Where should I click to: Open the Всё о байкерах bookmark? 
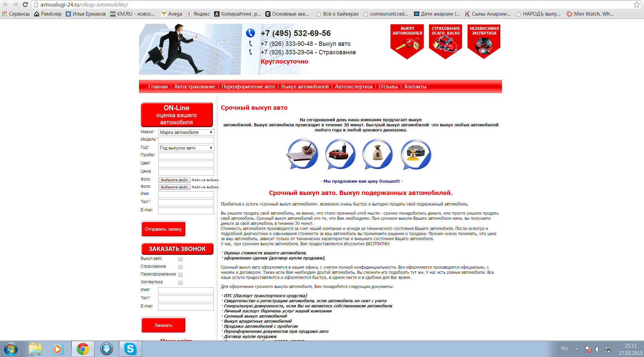coord(337,14)
